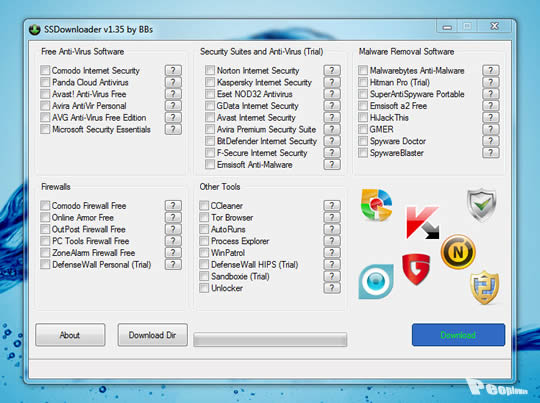Show info for Avast! Anti-Virus Free
This screenshot has width=540, height=403.
tap(173, 94)
